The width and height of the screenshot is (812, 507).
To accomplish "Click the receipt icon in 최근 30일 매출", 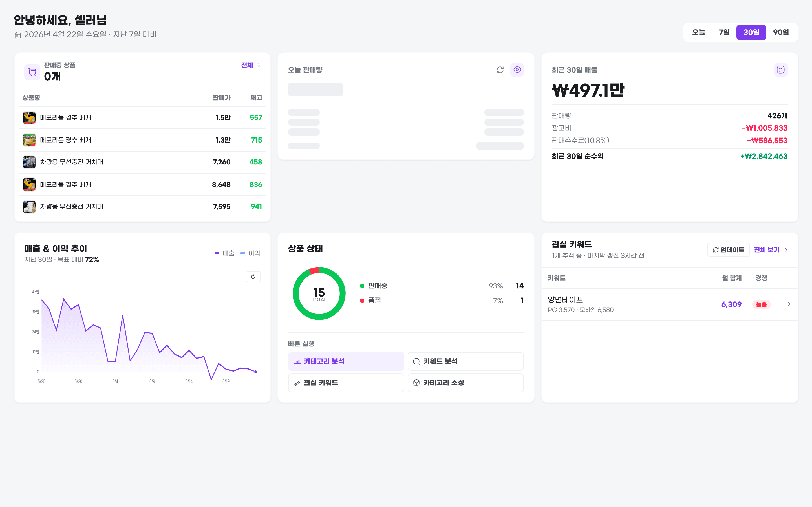I will (x=780, y=70).
